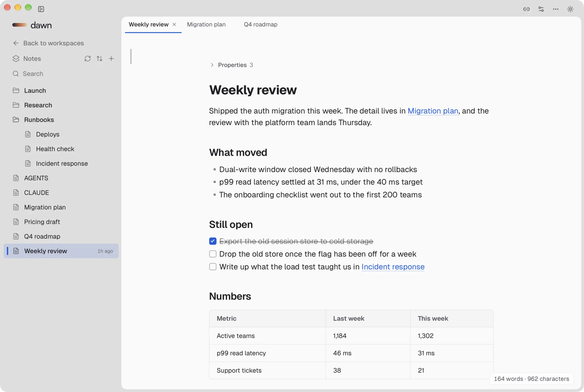Follow the Migration plan link in text
This screenshot has height=392, width=584.
pyautogui.click(x=433, y=111)
